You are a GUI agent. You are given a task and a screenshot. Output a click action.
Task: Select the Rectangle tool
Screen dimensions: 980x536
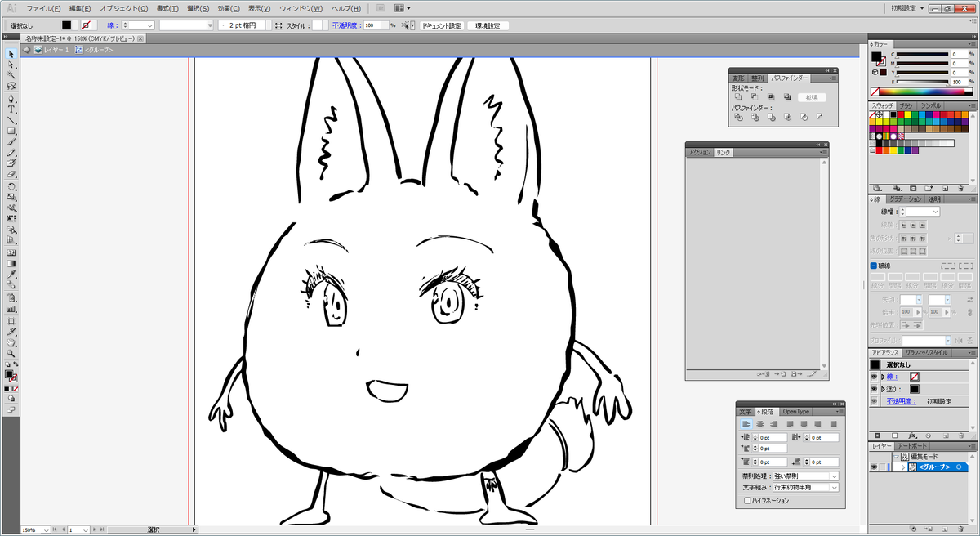pyautogui.click(x=12, y=131)
